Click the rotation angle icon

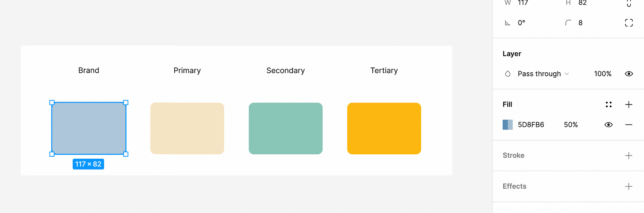508,23
